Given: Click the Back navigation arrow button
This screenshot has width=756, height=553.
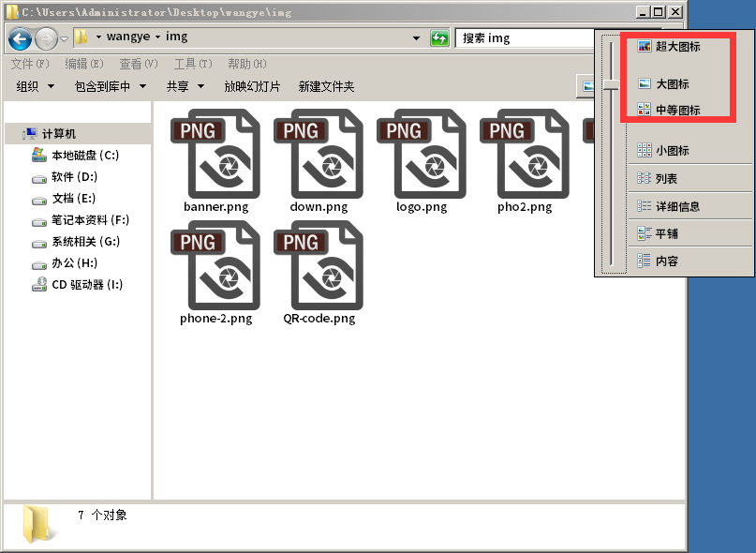Looking at the screenshot, I should click(20, 38).
